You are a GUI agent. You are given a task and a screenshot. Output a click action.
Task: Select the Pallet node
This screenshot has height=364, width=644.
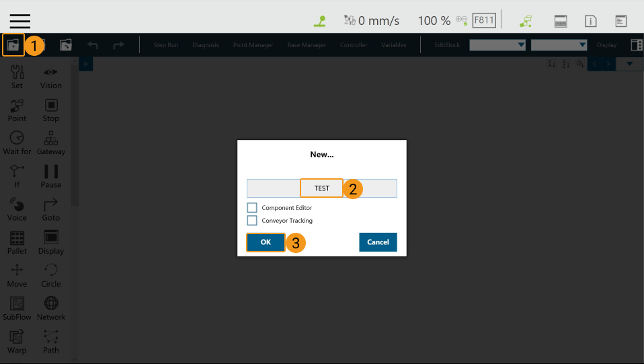pyautogui.click(x=17, y=242)
